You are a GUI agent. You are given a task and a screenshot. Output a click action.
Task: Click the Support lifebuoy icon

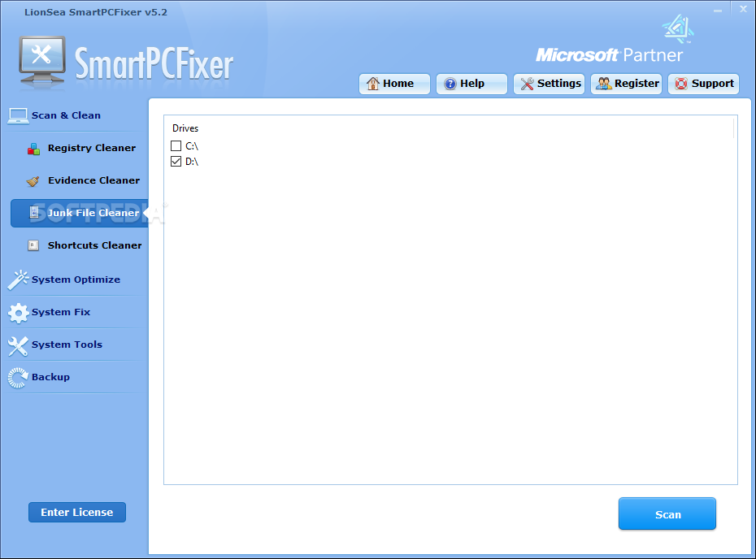coord(681,84)
